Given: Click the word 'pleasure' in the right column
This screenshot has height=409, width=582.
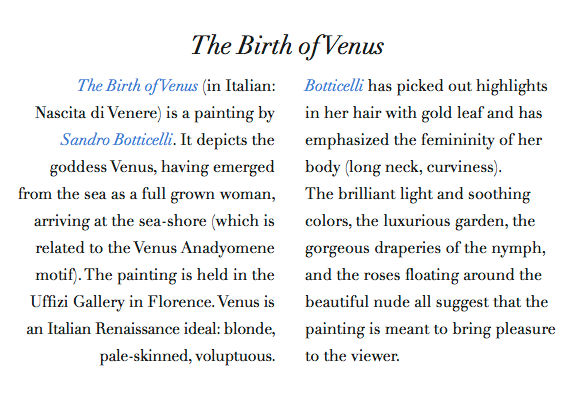Looking at the screenshot, I should click(526, 329).
